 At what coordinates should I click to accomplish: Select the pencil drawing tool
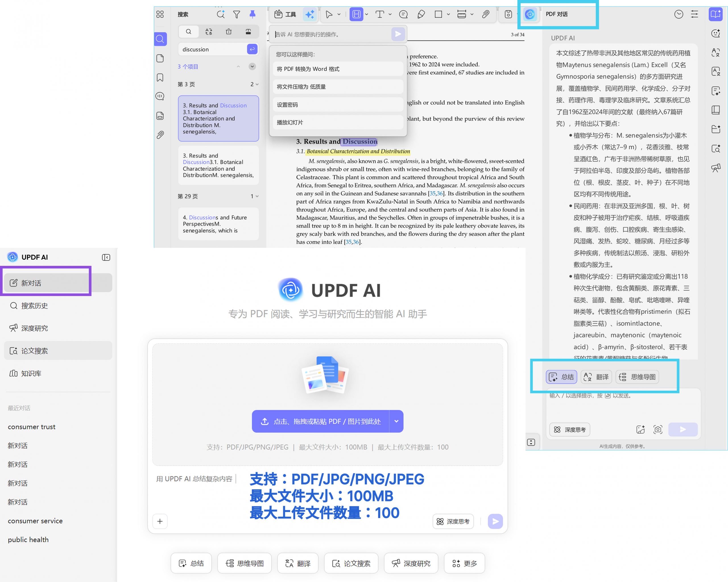point(421,14)
